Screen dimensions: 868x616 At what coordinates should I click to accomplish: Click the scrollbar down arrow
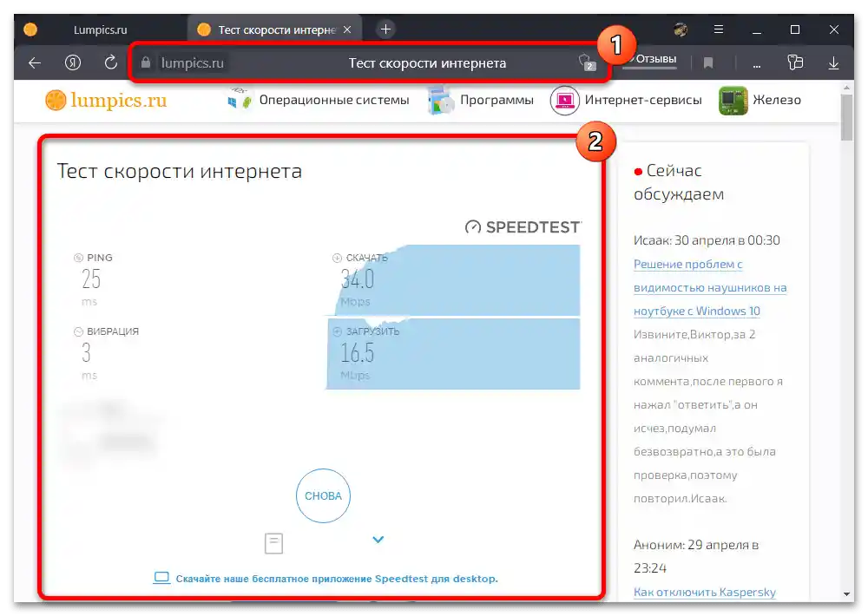[846, 593]
